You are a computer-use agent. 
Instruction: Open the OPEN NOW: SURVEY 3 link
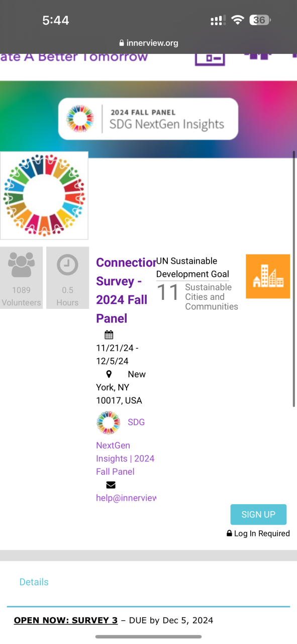pyautogui.click(x=66, y=620)
